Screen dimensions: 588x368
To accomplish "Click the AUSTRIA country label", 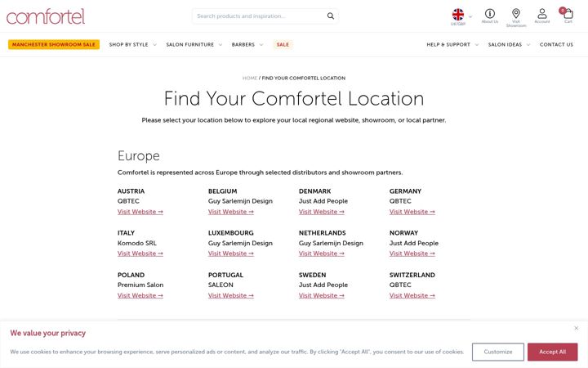I will click(131, 191).
